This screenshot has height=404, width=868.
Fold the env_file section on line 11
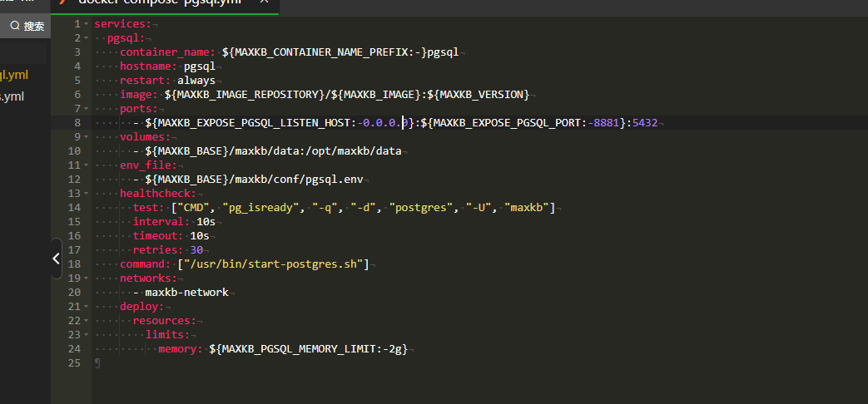[86, 165]
